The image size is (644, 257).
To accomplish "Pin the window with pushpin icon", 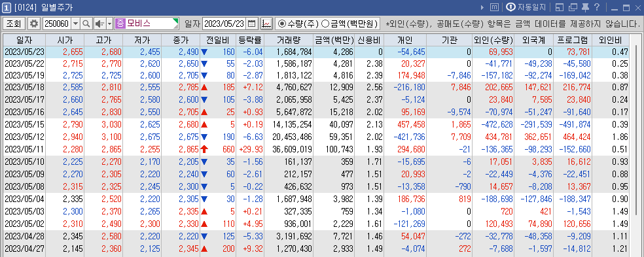I will [586, 7].
